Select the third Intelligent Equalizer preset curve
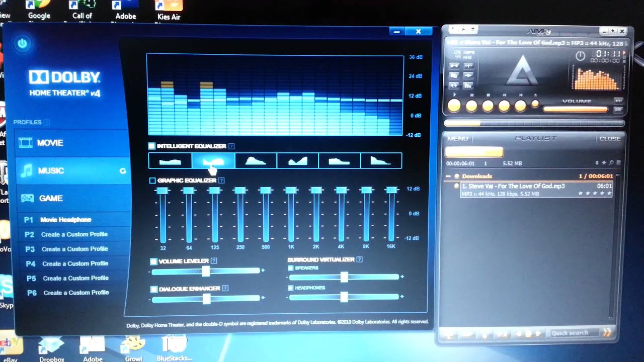Screen dimensions: 644x362 pyautogui.click(x=256, y=161)
